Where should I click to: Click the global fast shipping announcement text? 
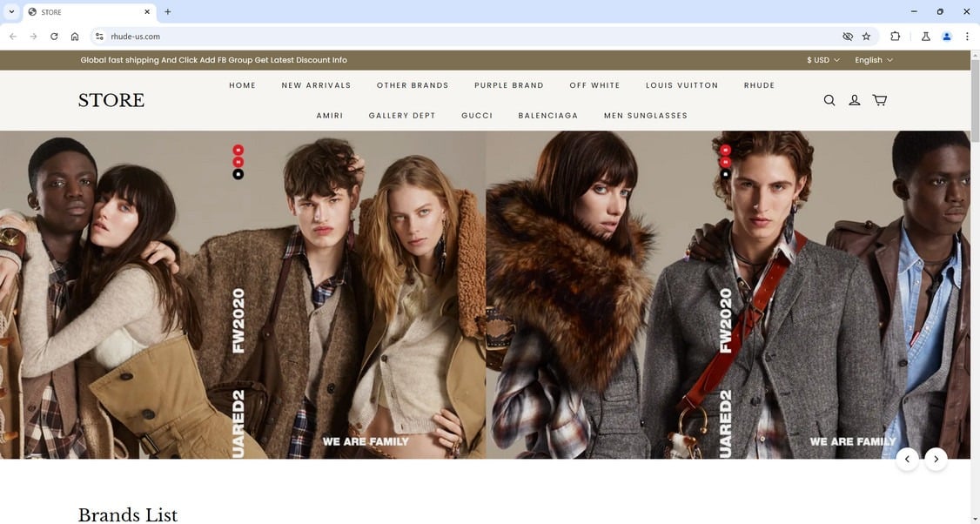point(214,60)
